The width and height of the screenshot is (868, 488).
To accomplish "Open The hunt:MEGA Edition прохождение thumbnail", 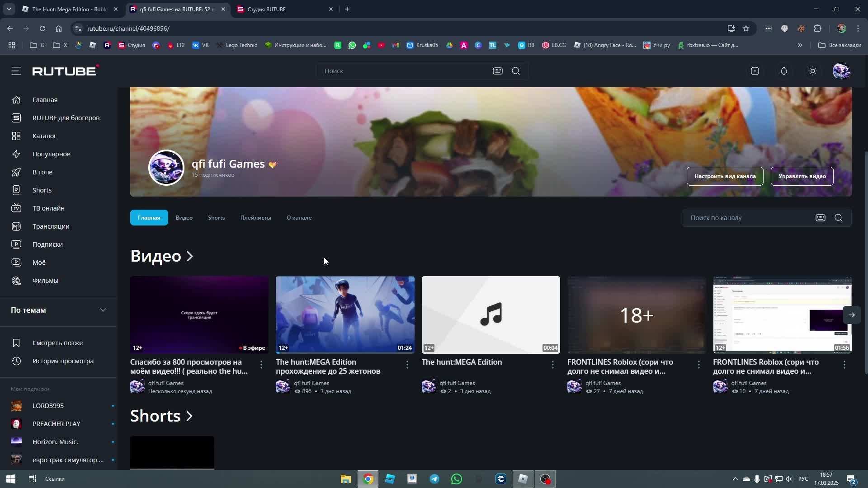I will (345, 315).
